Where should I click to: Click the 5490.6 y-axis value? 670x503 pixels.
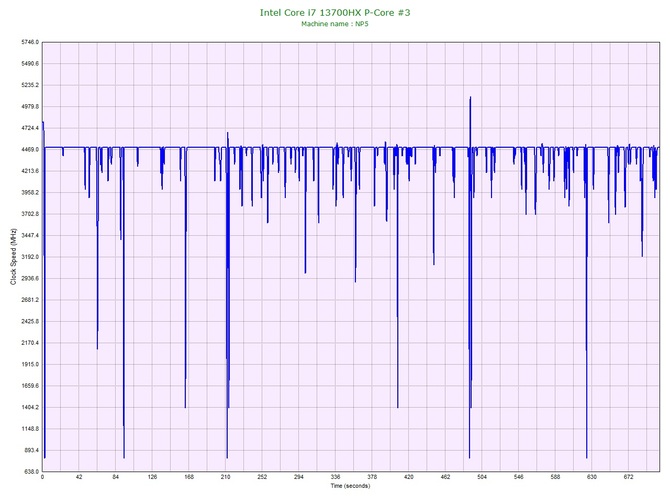pos(30,64)
